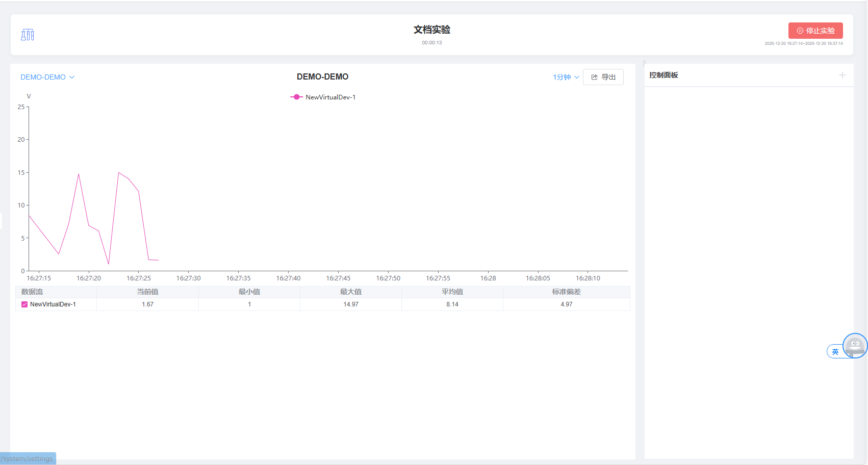
Task: Click the chart line peak near 16:27:23
Action: click(119, 173)
